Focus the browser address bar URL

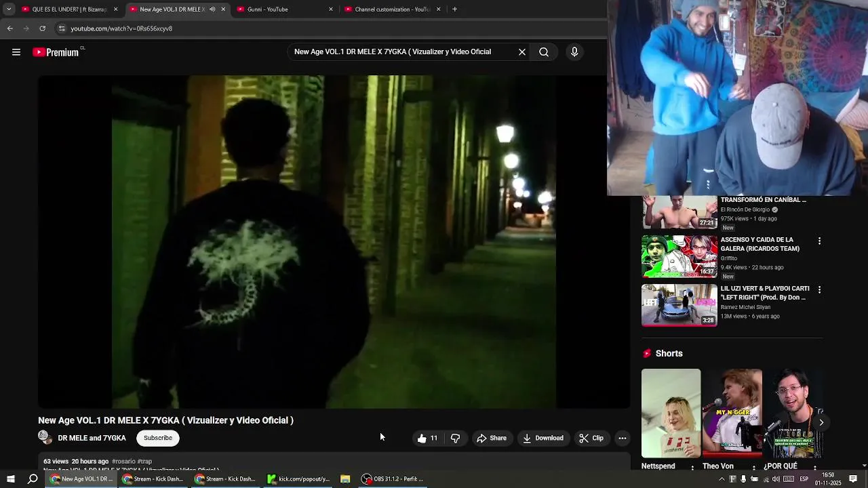(121, 28)
